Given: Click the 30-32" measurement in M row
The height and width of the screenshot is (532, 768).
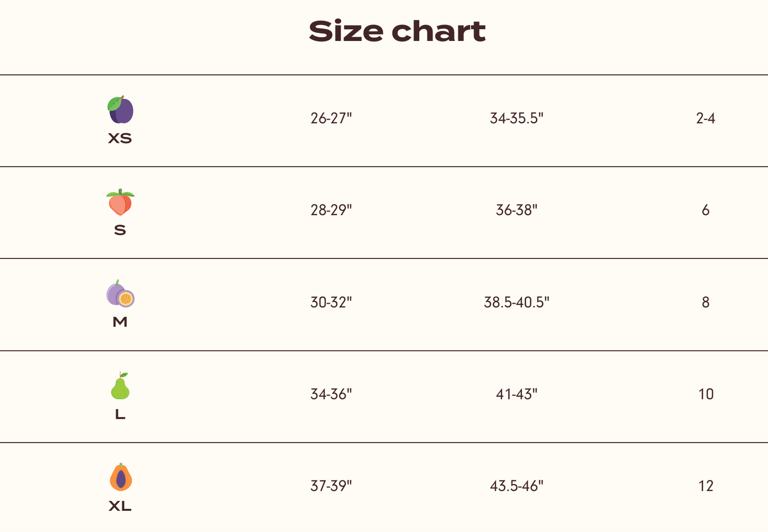Looking at the screenshot, I should 331,302.
